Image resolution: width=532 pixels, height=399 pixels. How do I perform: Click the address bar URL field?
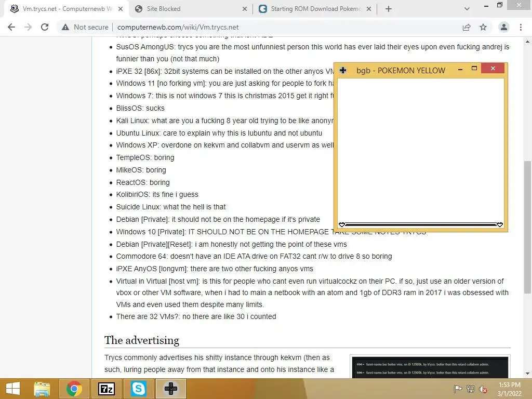[x=285, y=27]
